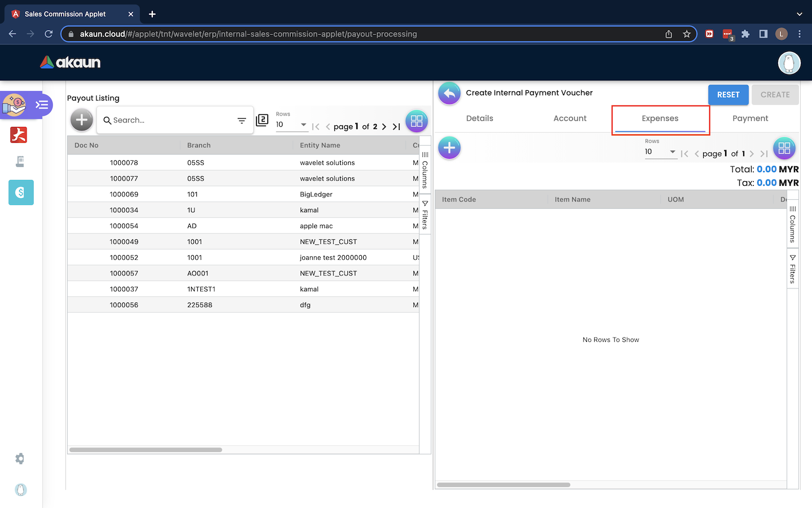Click the Payout Listing horizontal scrollbar
This screenshot has width=812, height=508.
(145, 450)
